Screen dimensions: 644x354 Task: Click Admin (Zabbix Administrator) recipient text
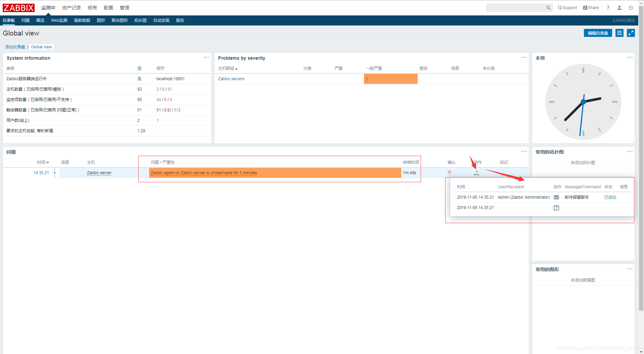[x=524, y=197]
